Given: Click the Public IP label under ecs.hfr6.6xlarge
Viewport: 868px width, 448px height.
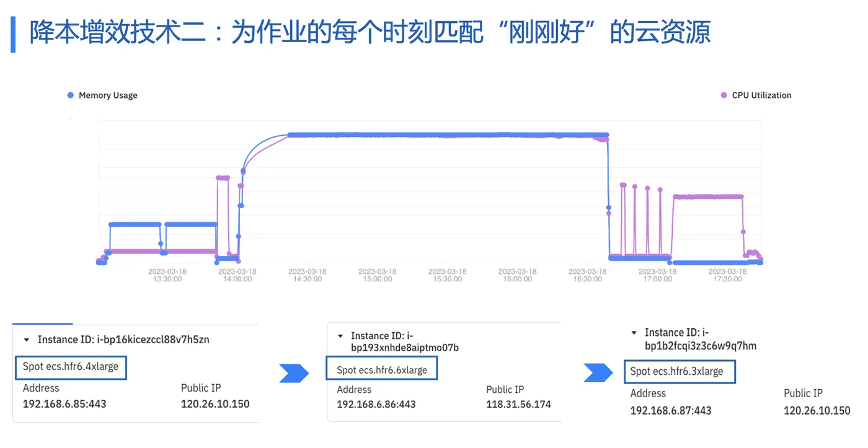Looking at the screenshot, I should tap(505, 389).
